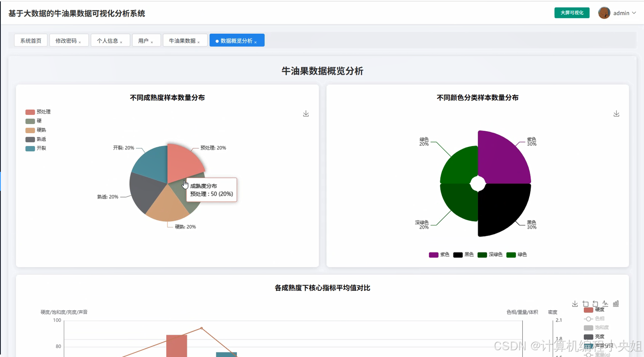Image resolution: width=644 pixels, height=357 pixels.
Task: Close the 修改密码 tab
Action: (80, 42)
